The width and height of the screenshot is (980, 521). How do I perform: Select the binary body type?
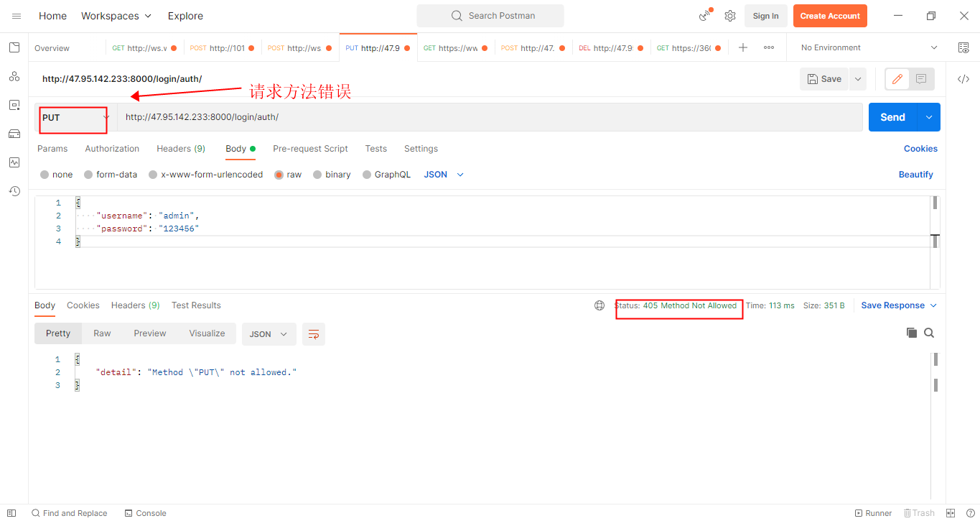tap(332, 175)
